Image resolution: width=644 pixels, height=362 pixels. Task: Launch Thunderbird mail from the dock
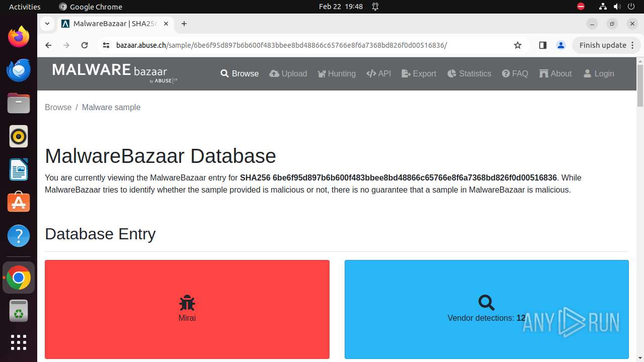click(19, 70)
